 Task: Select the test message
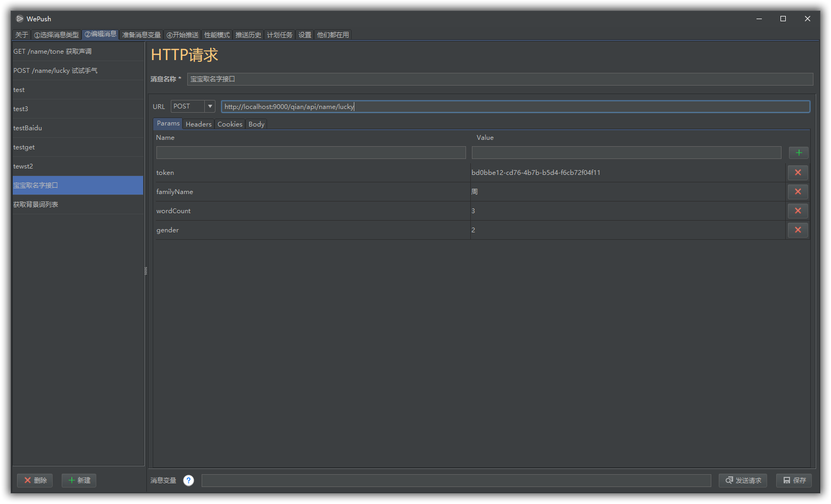click(x=78, y=90)
